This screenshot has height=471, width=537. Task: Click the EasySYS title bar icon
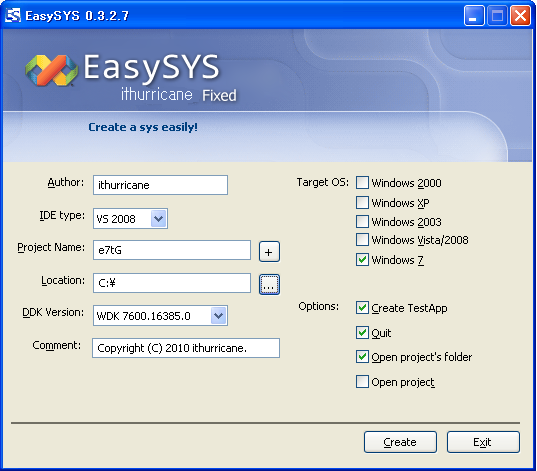(13, 15)
